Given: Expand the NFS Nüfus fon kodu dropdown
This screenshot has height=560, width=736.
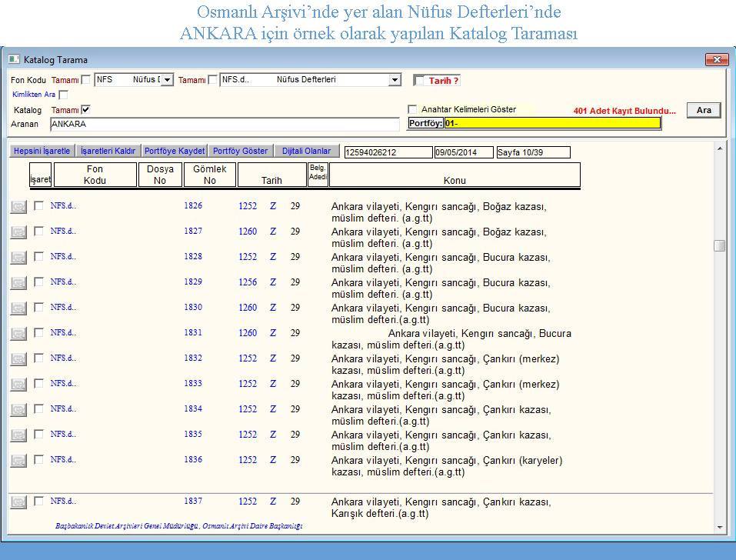Looking at the screenshot, I should pos(167,80).
